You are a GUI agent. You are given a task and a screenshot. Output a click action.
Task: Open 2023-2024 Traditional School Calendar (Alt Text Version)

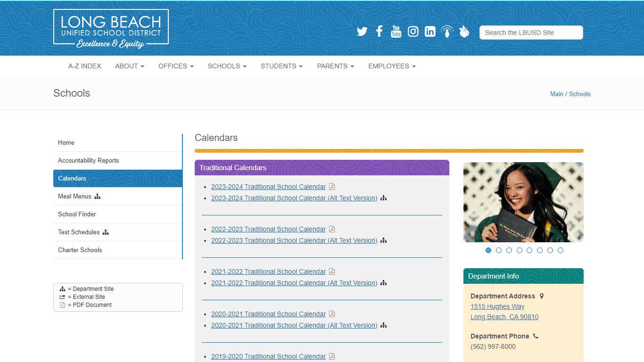[294, 198]
